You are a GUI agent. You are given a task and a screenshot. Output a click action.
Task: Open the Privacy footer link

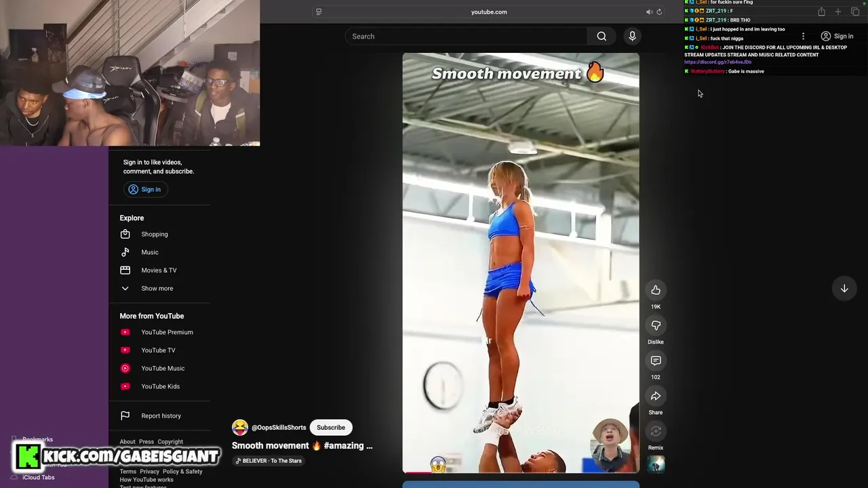[149, 472]
